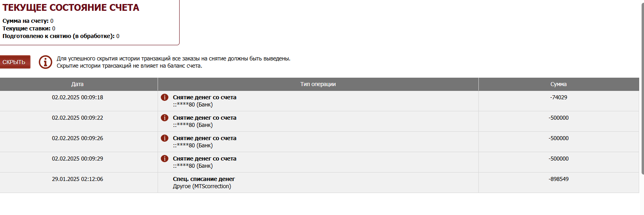Click the Сумма column header
The height and width of the screenshot is (215, 644).
pyautogui.click(x=558, y=84)
